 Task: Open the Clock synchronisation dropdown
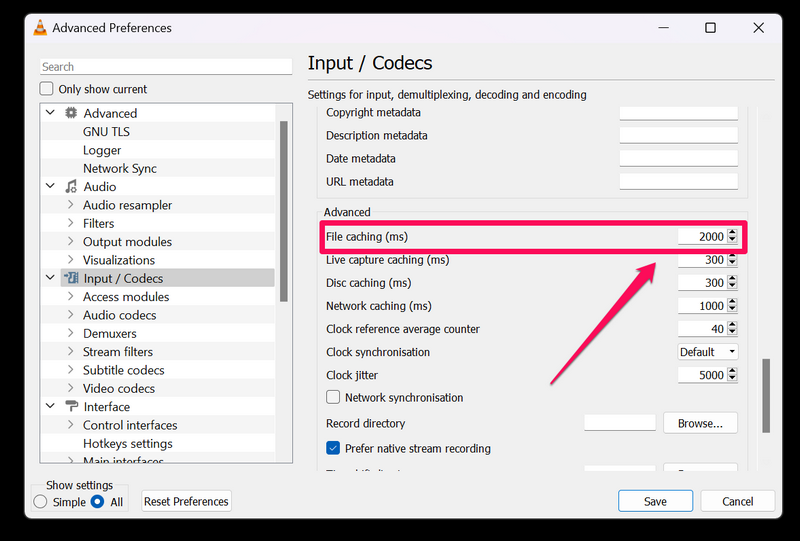(x=707, y=352)
